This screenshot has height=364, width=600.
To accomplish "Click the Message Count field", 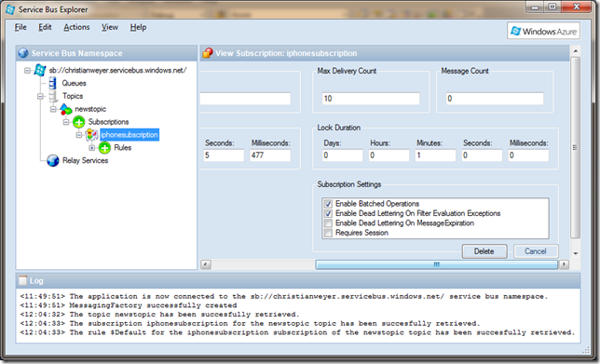I will pyautogui.click(x=495, y=99).
